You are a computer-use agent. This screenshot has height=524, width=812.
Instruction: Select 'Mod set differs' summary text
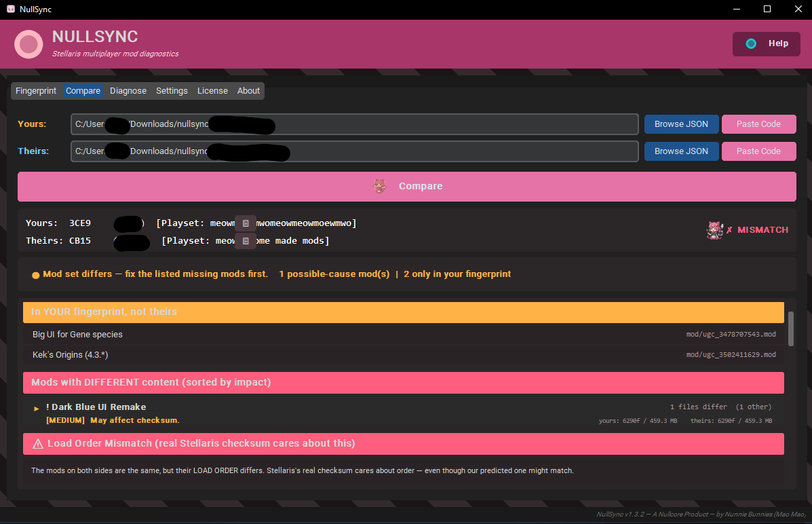coord(155,274)
